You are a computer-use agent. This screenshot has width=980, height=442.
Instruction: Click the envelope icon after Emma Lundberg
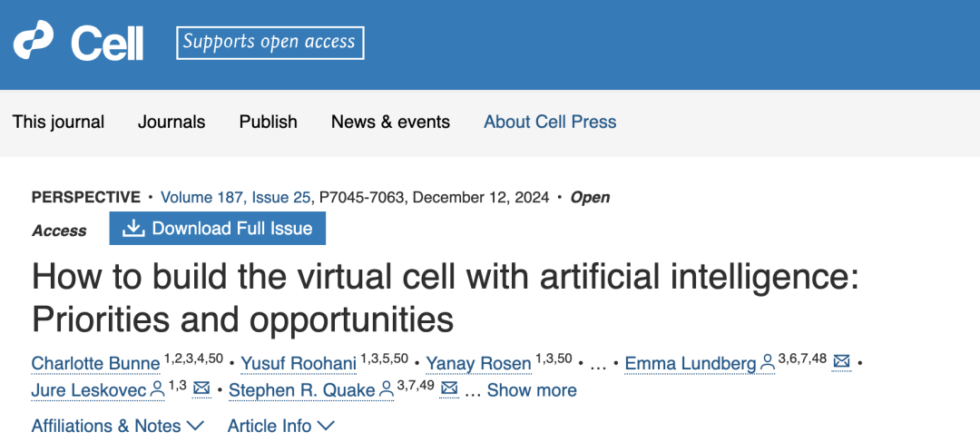pyautogui.click(x=841, y=363)
